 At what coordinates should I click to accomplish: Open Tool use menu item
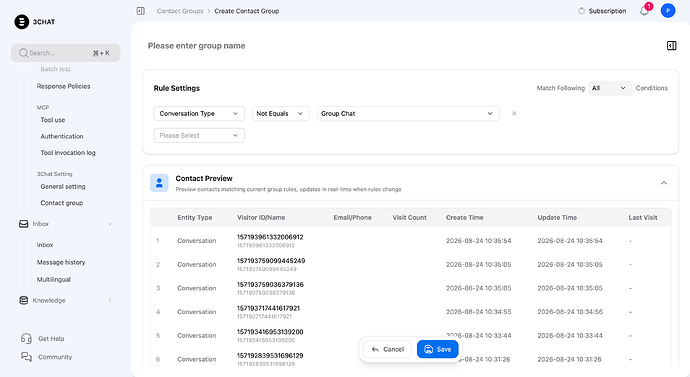(x=53, y=120)
